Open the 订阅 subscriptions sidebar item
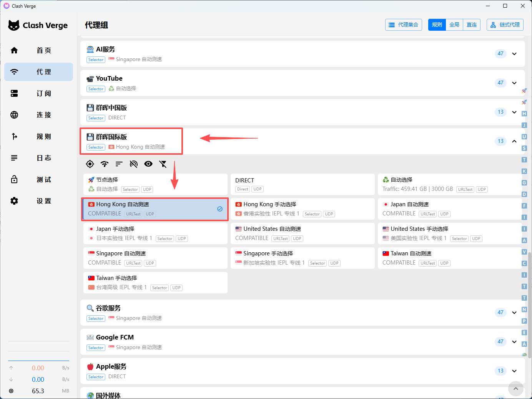 click(38, 93)
